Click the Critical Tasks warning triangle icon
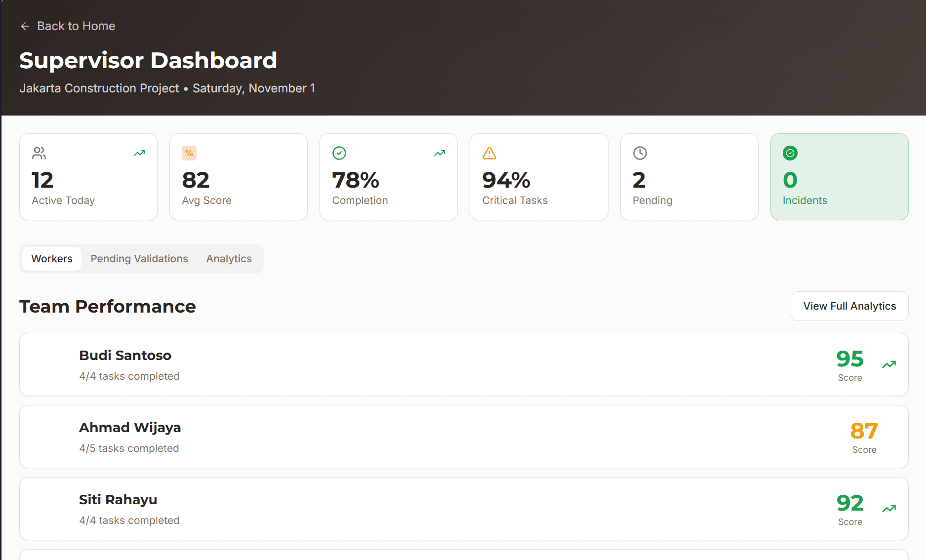 [489, 153]
